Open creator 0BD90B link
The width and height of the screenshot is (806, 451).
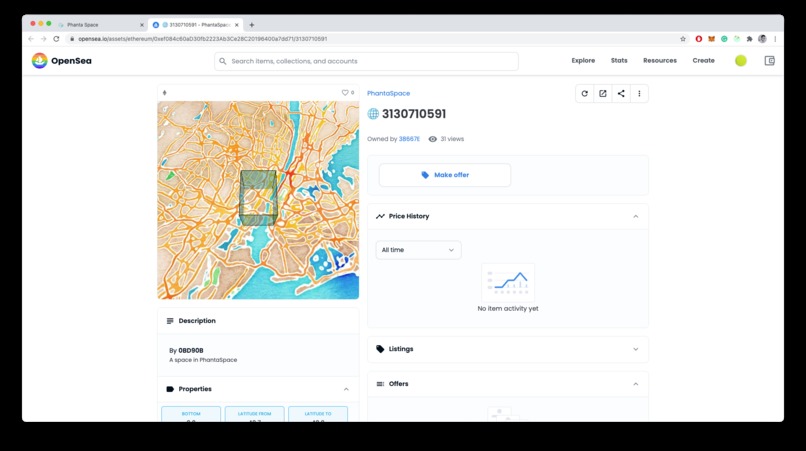(x=191, y=351)
